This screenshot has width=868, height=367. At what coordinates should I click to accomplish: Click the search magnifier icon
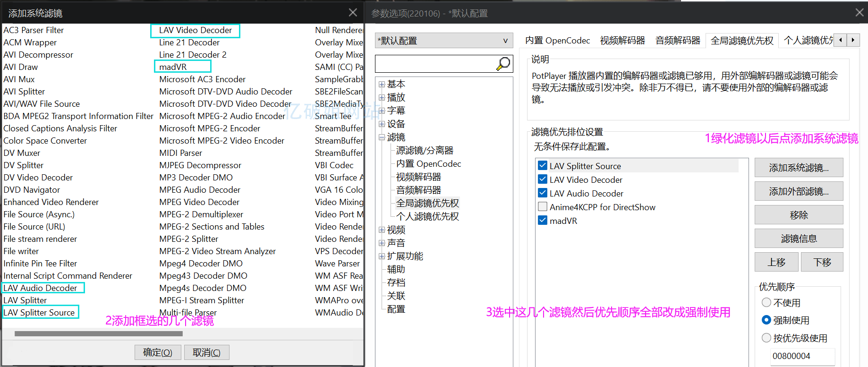tap(503, 63)
